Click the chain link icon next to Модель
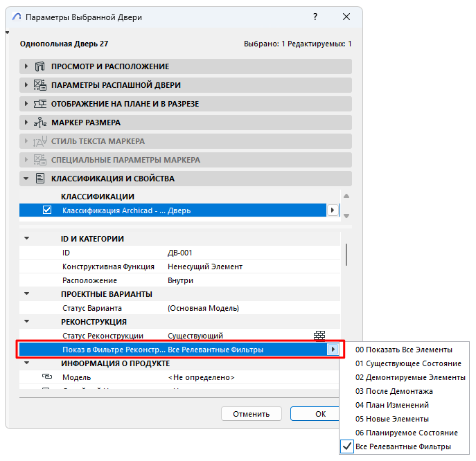 pos(46,377)
